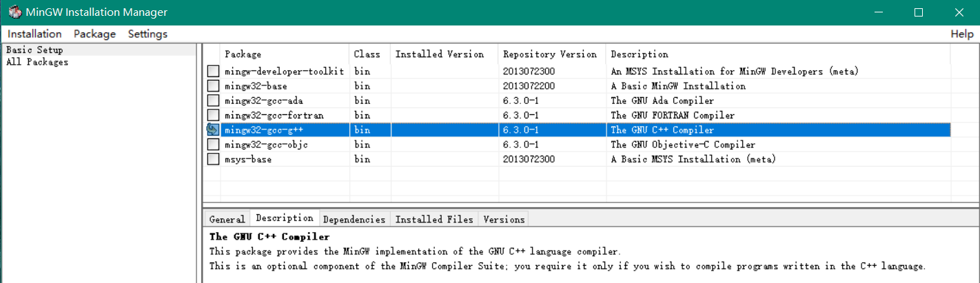980x283 pixels.
Task: Maximize the MinGW Installation Manager window
Action: (918, 12)
